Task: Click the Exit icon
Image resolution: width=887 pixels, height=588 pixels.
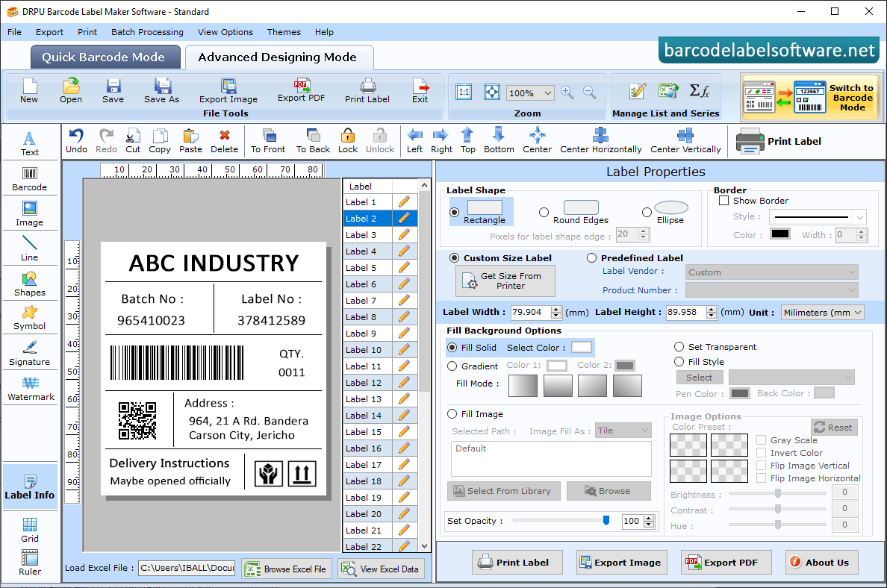Action: [420, 91]
